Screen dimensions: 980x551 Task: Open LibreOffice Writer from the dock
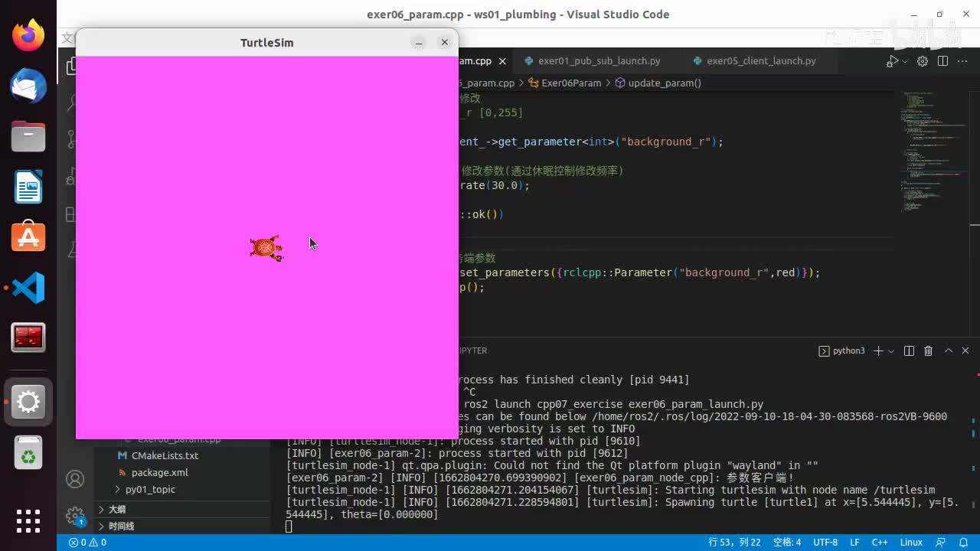[x=28, y=187]
